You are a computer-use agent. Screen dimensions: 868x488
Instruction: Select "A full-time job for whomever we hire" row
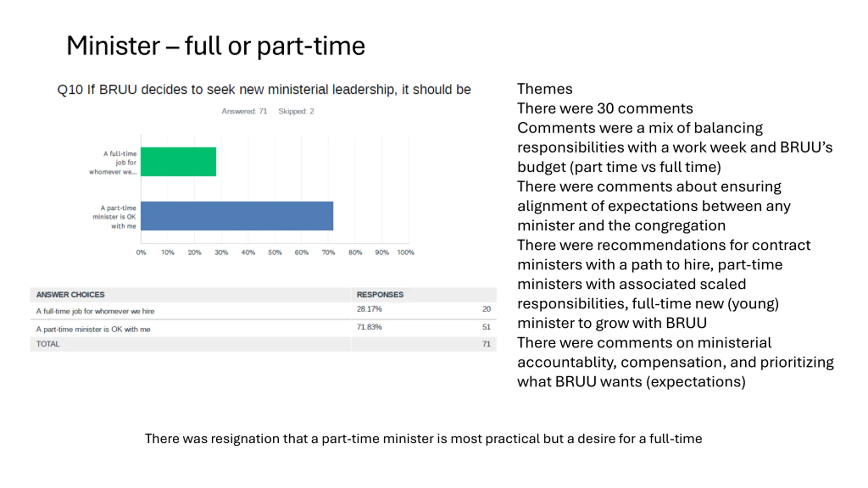coord(95,311)
